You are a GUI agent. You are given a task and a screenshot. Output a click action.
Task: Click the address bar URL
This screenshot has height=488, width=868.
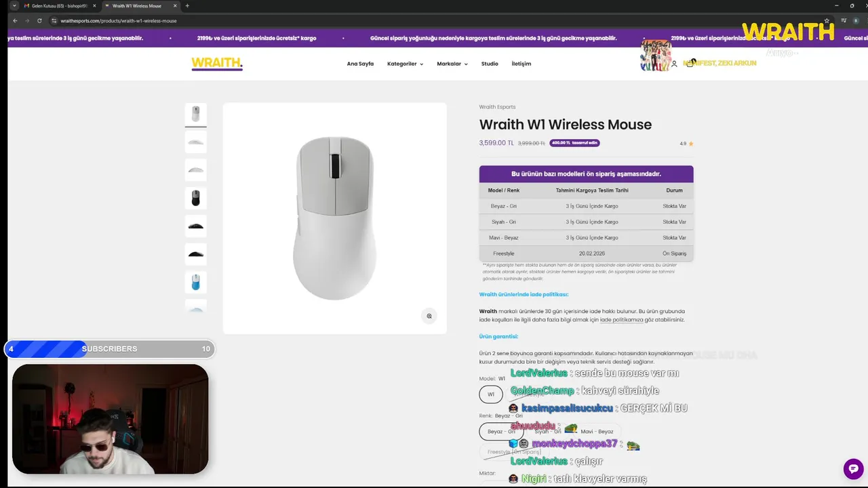[119, 20]
